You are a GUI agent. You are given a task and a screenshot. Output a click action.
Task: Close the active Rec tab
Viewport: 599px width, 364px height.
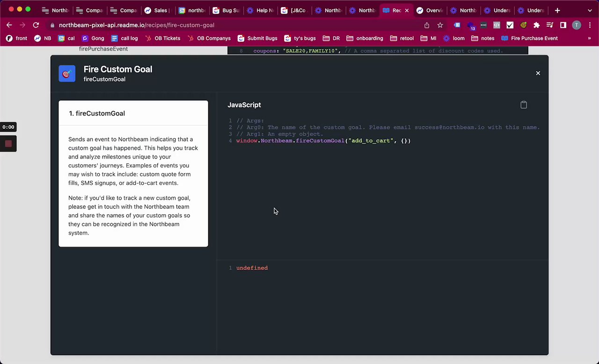coord(407,10)
